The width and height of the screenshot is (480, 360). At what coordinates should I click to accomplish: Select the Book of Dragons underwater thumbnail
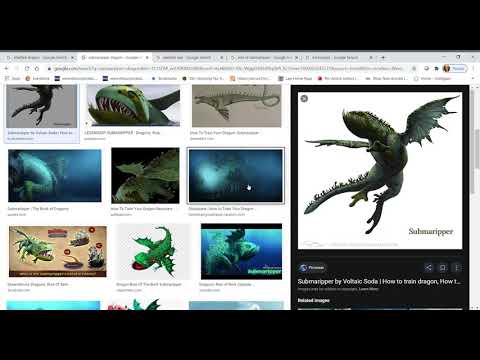pyautogui.click(x=54, y=176)
